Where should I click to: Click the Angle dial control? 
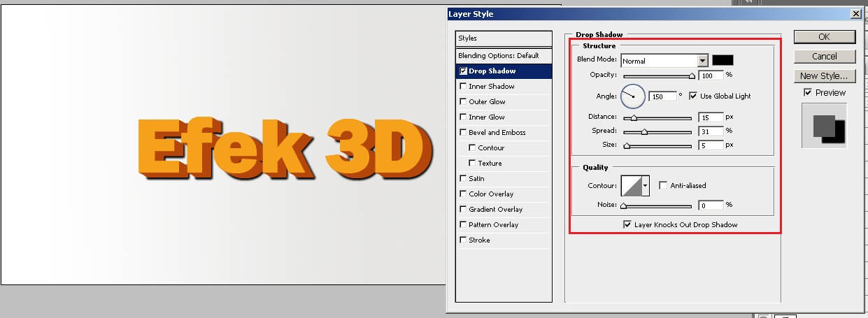(632, 96)
